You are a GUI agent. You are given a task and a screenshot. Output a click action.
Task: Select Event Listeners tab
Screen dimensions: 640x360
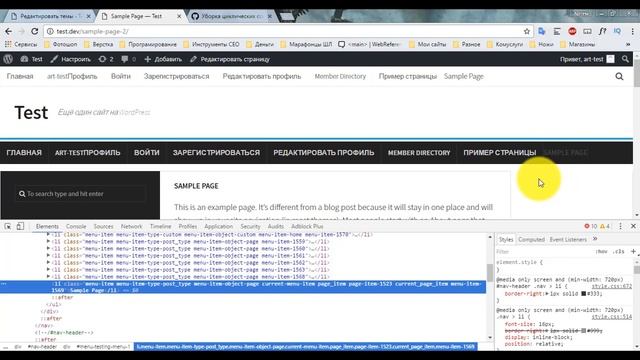(x=568, y=239)
